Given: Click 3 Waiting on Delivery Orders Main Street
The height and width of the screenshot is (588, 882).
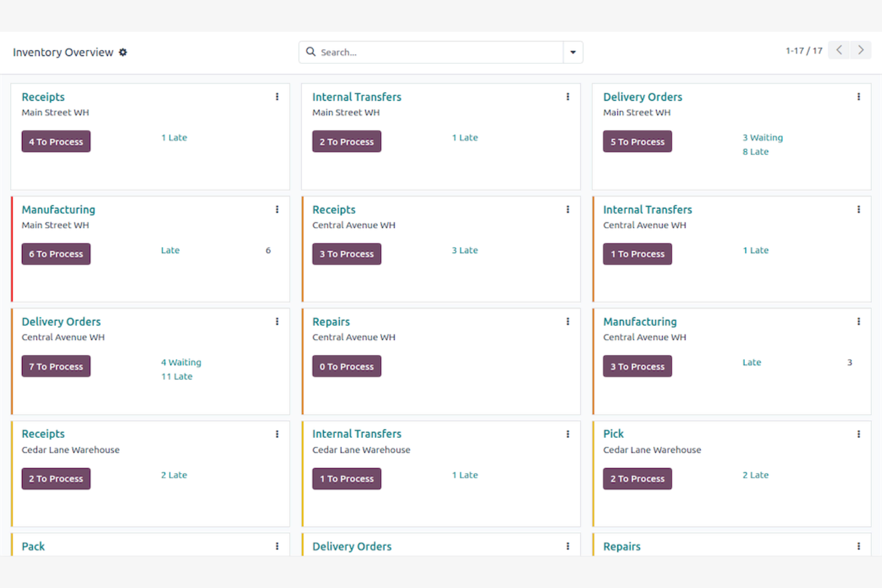Looking at the screenshot, I should click(763, 138).
